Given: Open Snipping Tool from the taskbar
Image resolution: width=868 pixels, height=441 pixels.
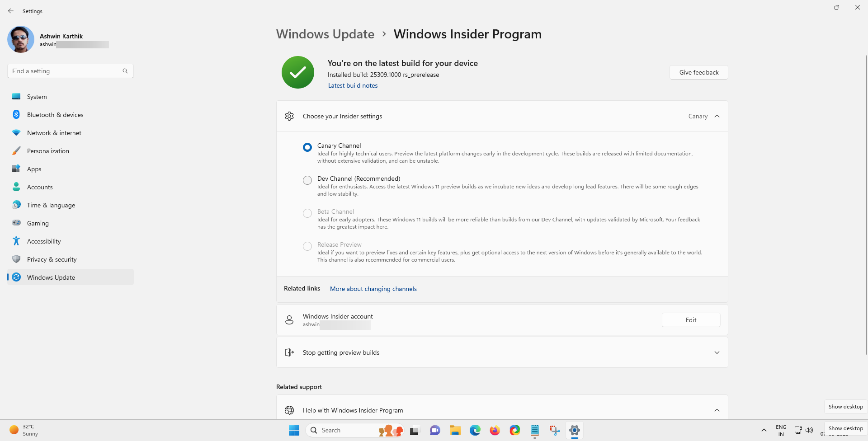Looking at the screenshot, I should click(x=555, y=430).
